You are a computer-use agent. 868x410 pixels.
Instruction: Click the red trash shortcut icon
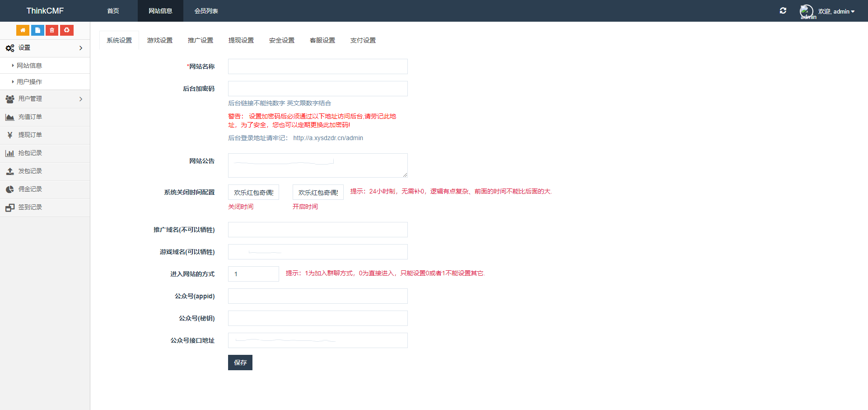52,30
